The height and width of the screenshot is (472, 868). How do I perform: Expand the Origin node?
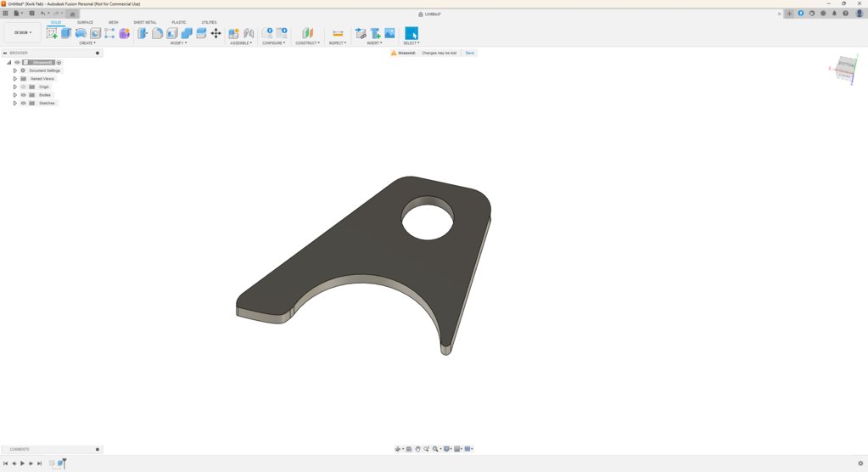(15, 87)
